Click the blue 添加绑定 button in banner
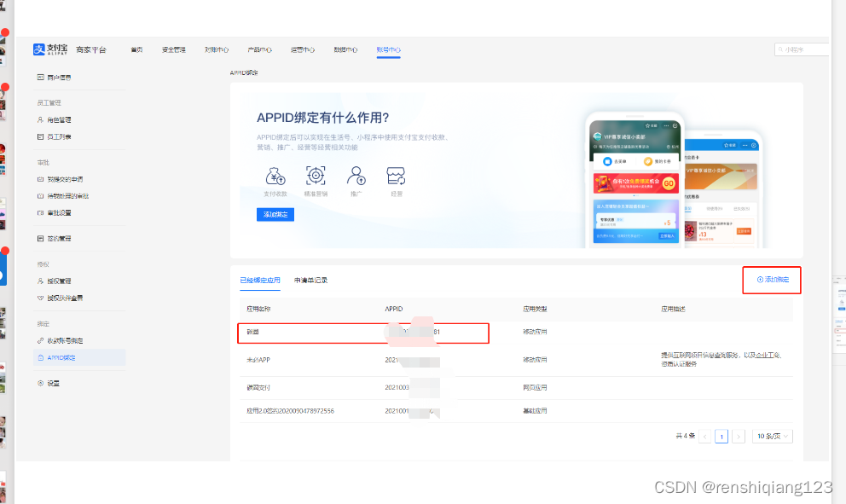This screenshot has height=504, width=846. tap(275, 214)
